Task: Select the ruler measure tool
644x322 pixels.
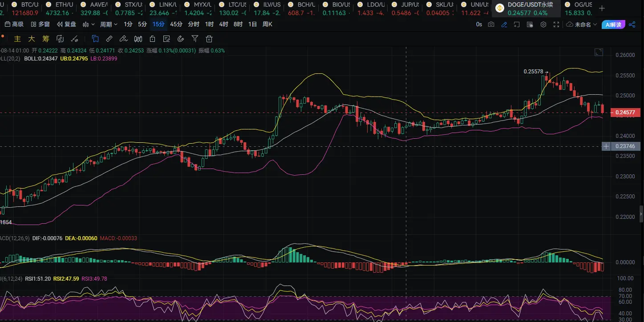Action: pyautogui.click(x=109, y=39)
